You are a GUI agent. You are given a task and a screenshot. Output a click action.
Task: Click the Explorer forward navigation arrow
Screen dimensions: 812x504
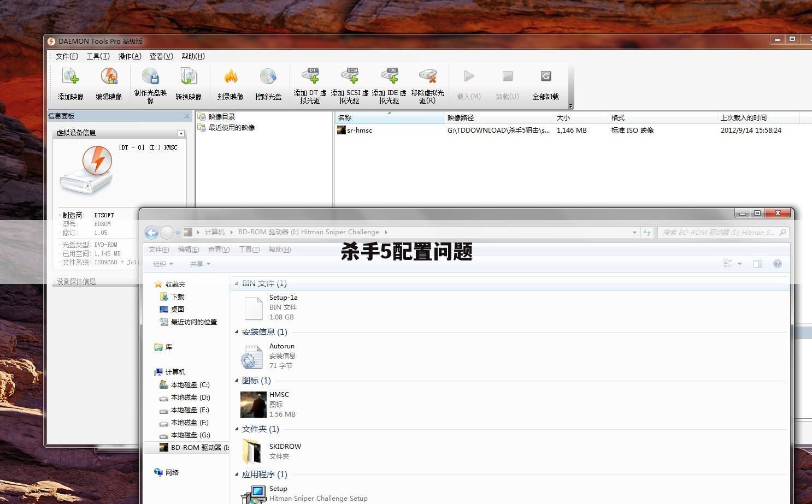pyautogui.click(x=167, y=233)
